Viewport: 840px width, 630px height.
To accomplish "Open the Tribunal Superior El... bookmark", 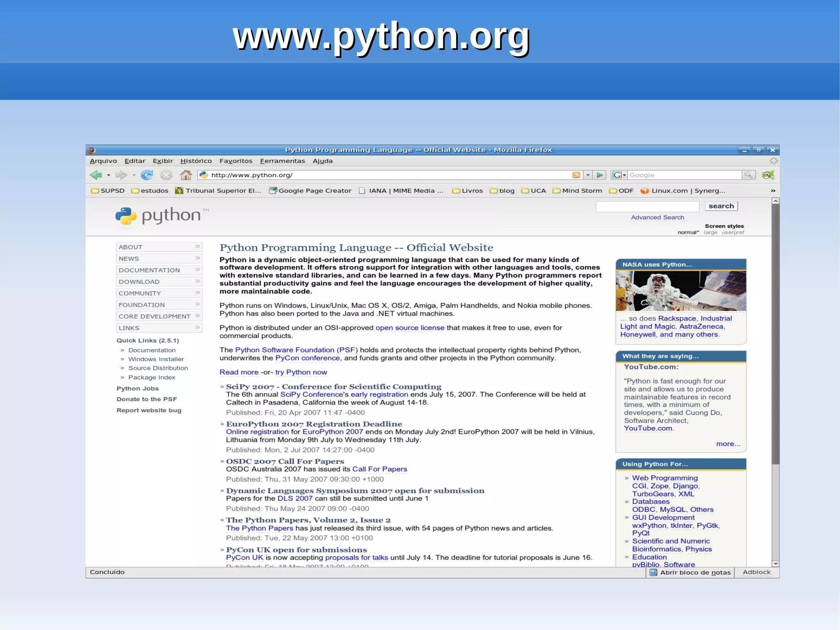I will 218,191.
